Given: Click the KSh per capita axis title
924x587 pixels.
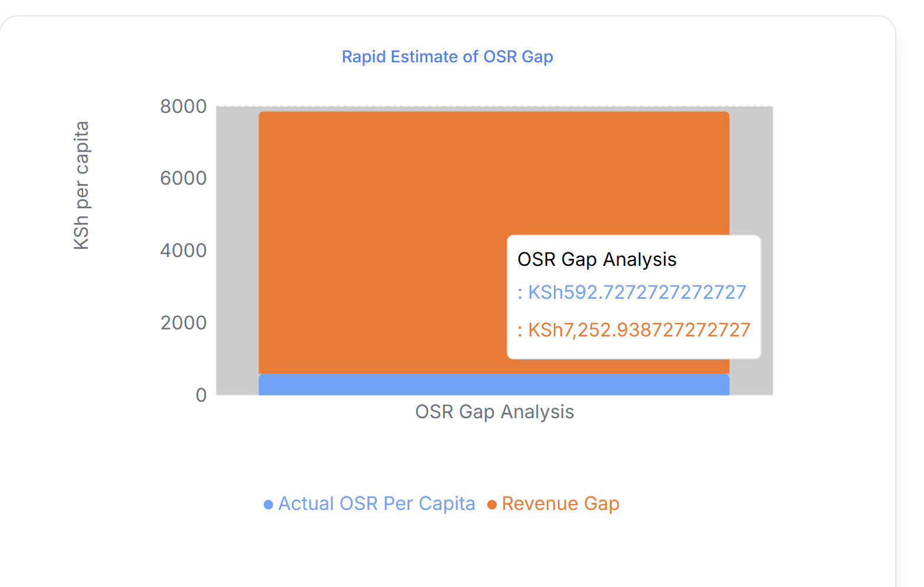Looking at the screenshot, I should 81,185.
